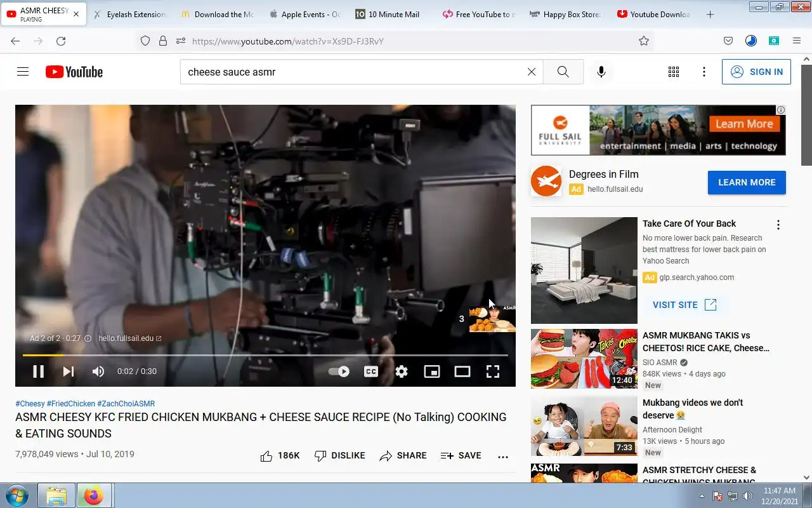Image resolution: width=812 pixels, height=508 pixels.
Task: Click the SIGN IN button
Action: pos(756,72)
